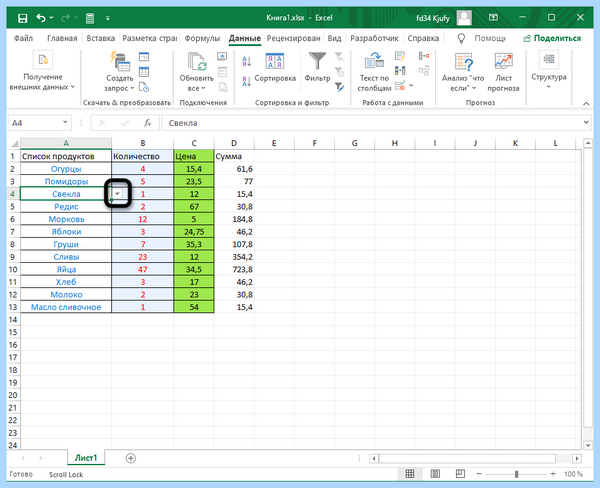Open Advanced filter icon
The width and height of the screenshot is (600, 488).
(x=339, y=87)
